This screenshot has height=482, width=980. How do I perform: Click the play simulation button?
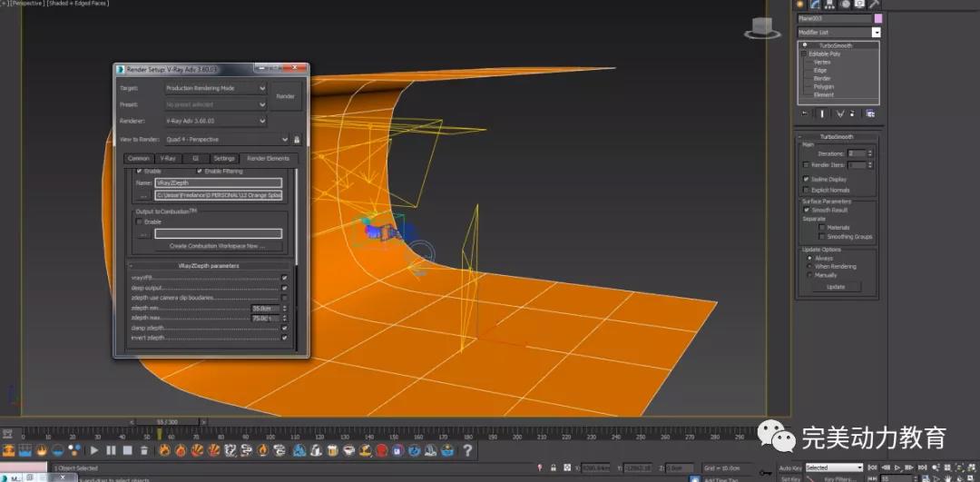point(94,450)
